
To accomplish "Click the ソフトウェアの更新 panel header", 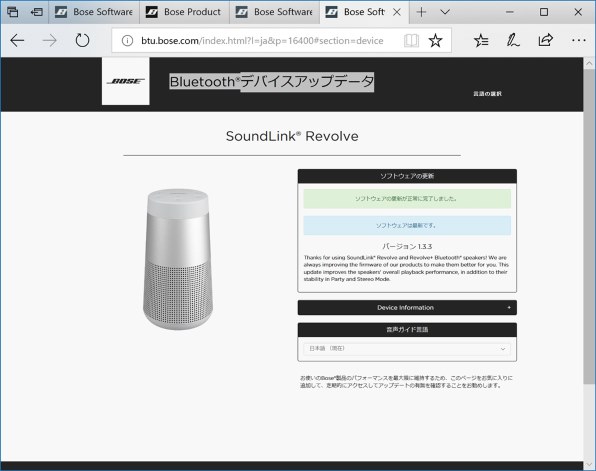I will pyautogui.click(x=407, y=176).
